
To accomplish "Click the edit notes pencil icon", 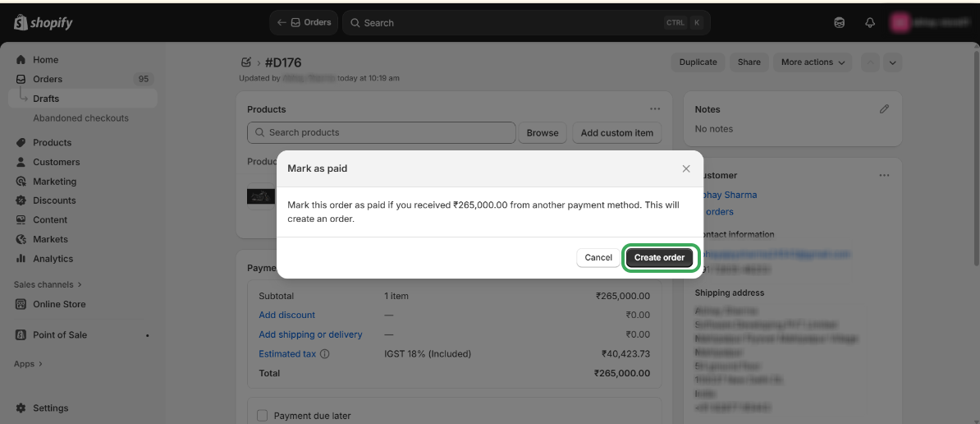I will (x=884, y=109).
